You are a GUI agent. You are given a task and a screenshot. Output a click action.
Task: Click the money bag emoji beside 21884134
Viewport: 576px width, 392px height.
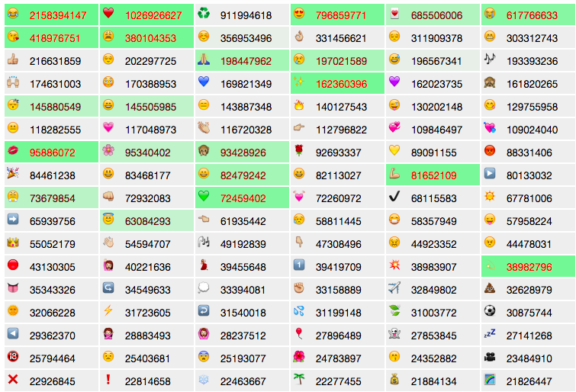point(394,380)
